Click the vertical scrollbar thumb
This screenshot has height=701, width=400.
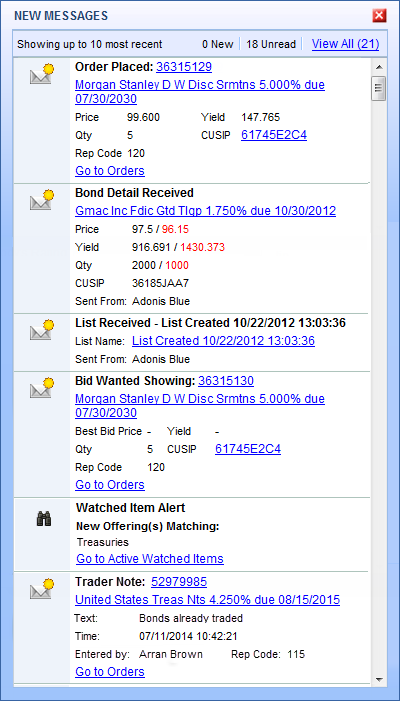pyautogui.click(x=379, y=89)
